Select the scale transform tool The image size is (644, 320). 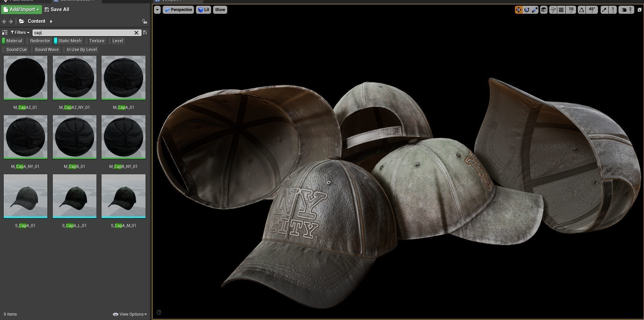point(535,10)
